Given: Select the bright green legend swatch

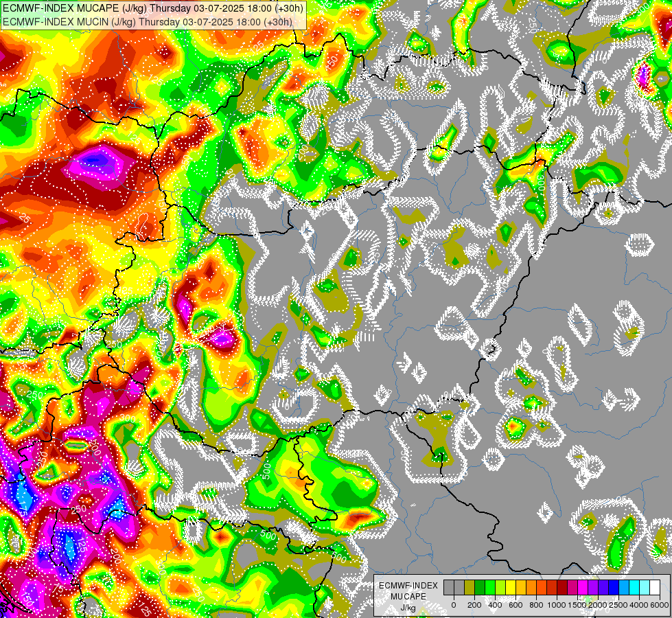Looking at the screenshot, I should click(490, 587).
